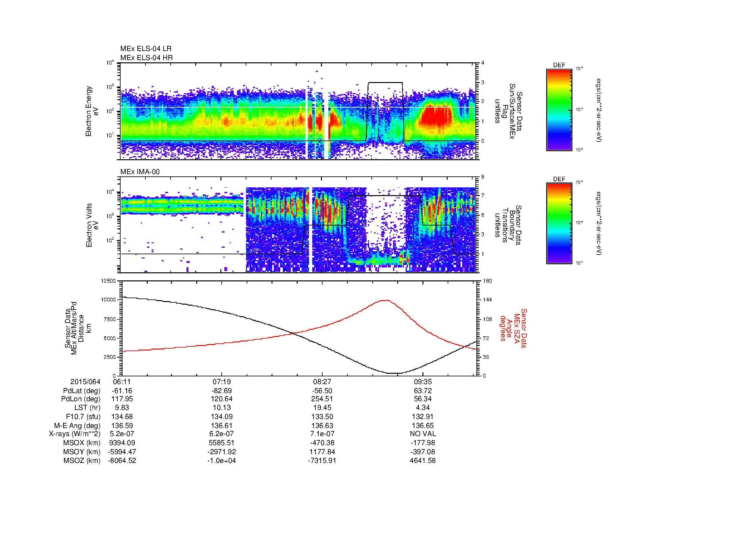The height and width of the screenshot is (534, 756).
Task: Click the MSOZ value '4641.58'
Action: tap(423, 461)
